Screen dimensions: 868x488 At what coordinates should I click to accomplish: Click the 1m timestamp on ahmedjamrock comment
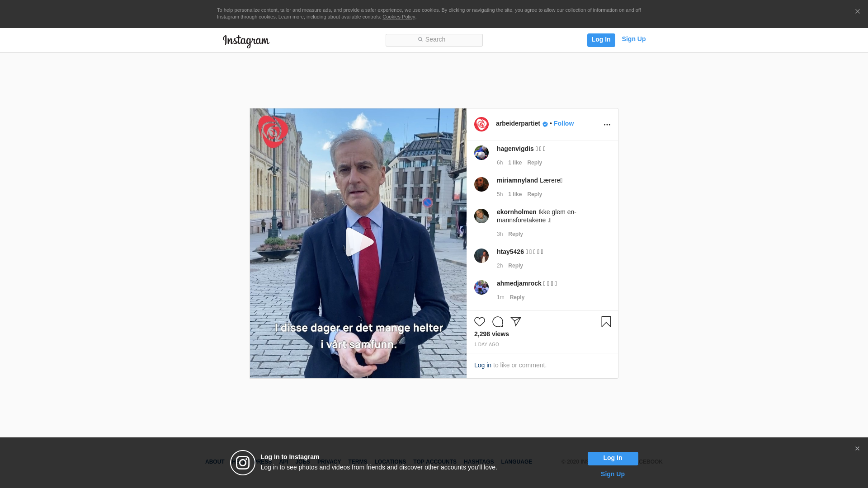tap(500, 297)
